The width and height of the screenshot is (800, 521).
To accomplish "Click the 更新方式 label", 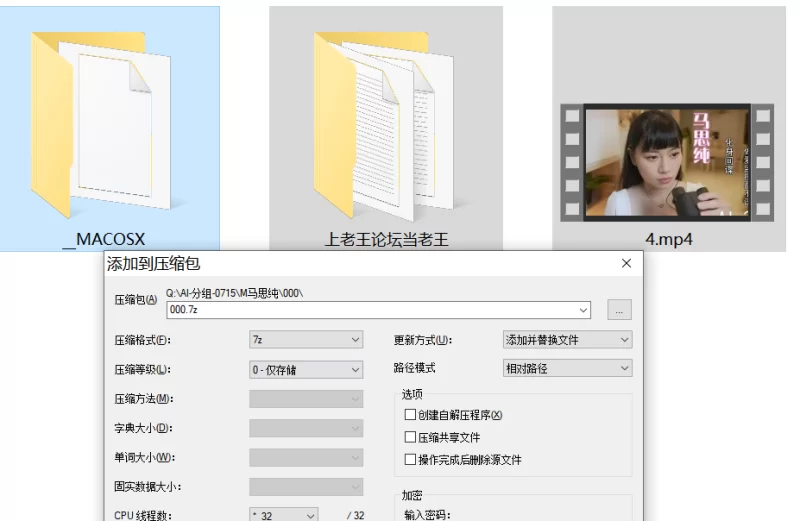I will (x=423, y=340).
